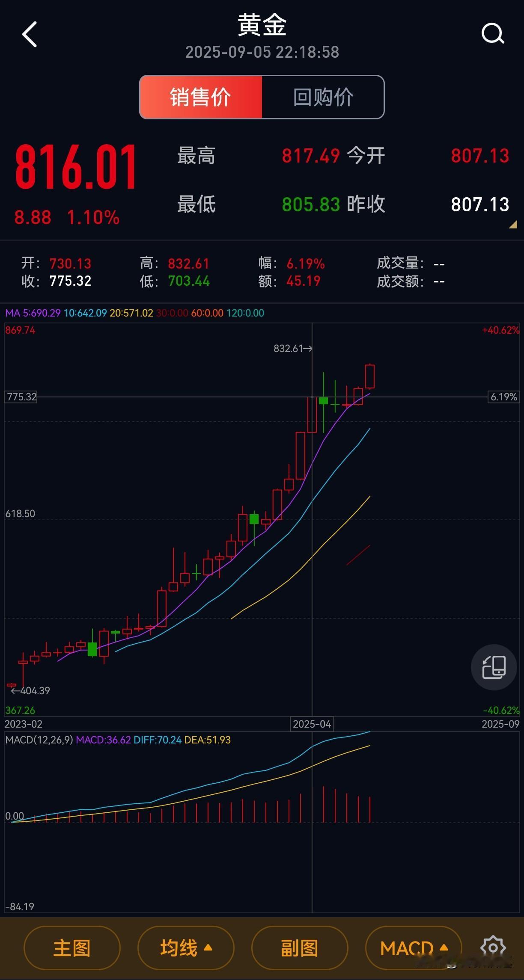Tap the crosshair percent label 6.19% on right axis
The image size is (524, 980).
[504, 397]
